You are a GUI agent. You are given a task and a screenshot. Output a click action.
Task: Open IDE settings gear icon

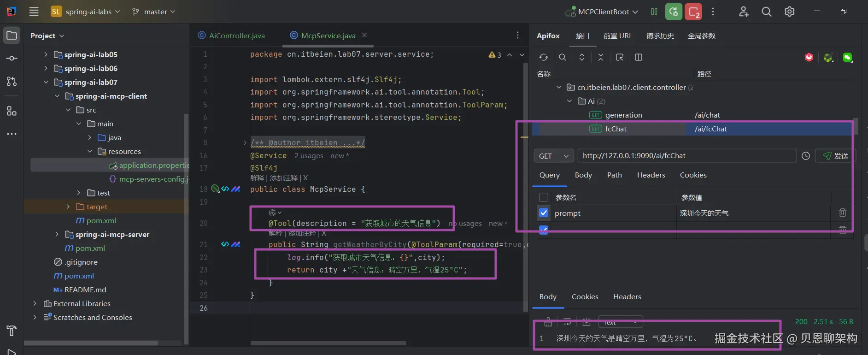[x=789, y=12]
